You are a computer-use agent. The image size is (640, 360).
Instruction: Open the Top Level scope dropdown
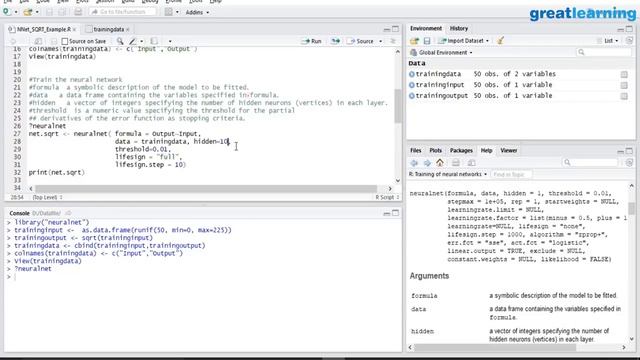coord(47,197)
